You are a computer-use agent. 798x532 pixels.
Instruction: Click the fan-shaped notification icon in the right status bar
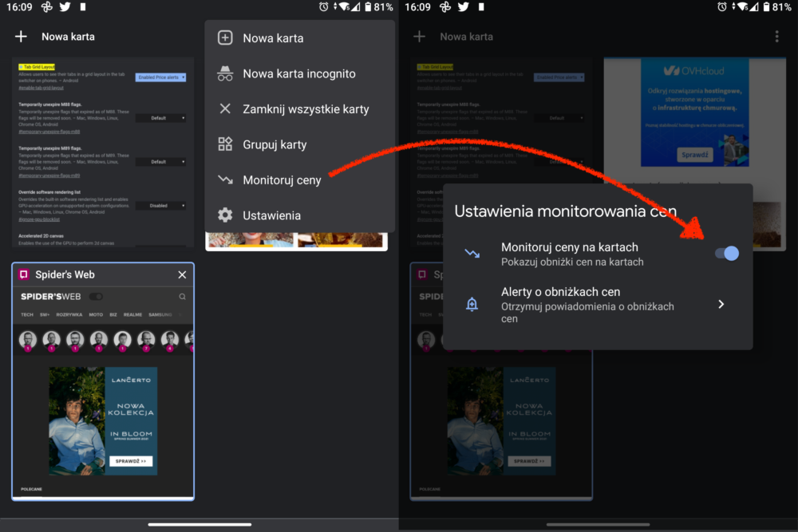(445, 6)
